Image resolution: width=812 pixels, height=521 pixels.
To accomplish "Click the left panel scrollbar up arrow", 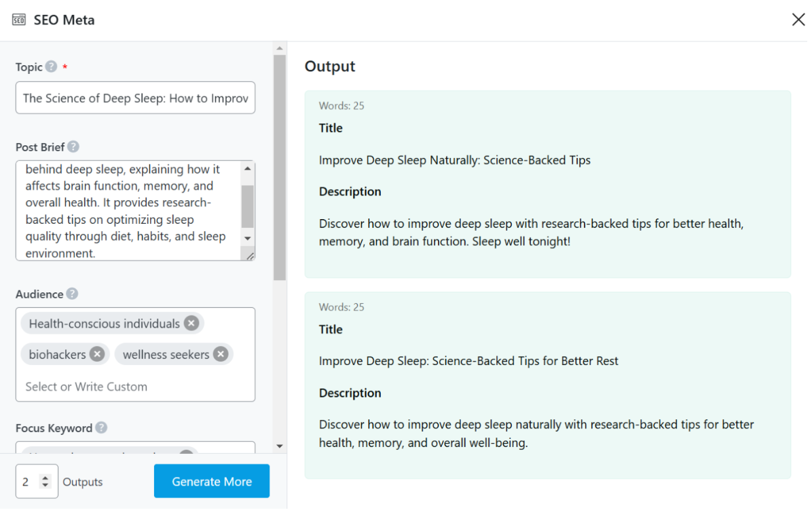I will (280, 49).
